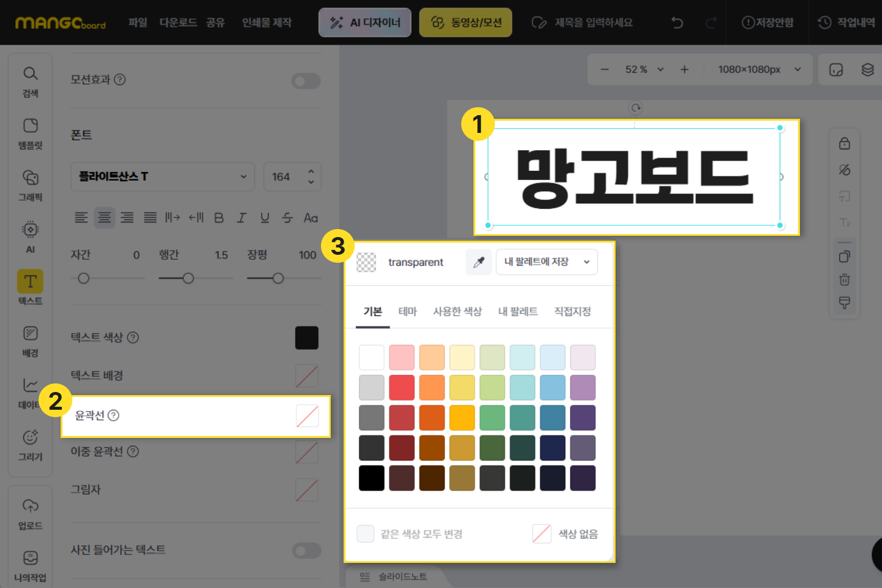
Task: Open the 텍스트 tool in sidebar
Action: pos(30,287)
